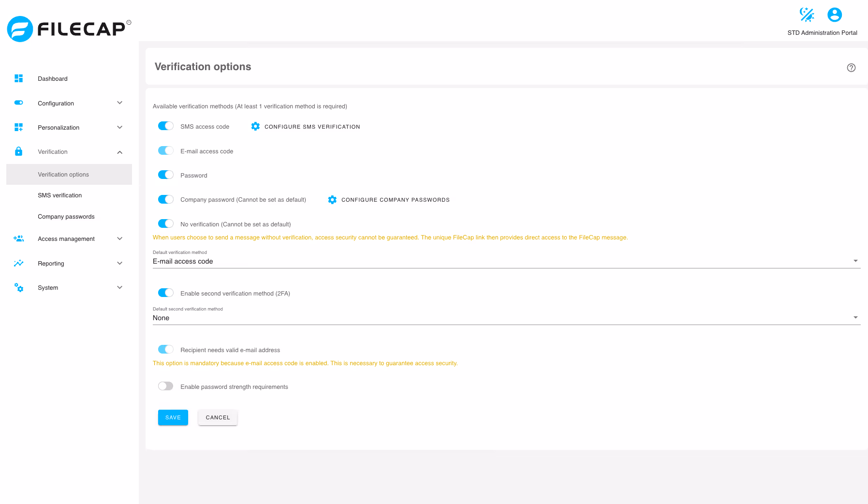The height and width of the screenshot is (504, 868).
Task: Click the user account avatar icon
Action: pos(835,15)
